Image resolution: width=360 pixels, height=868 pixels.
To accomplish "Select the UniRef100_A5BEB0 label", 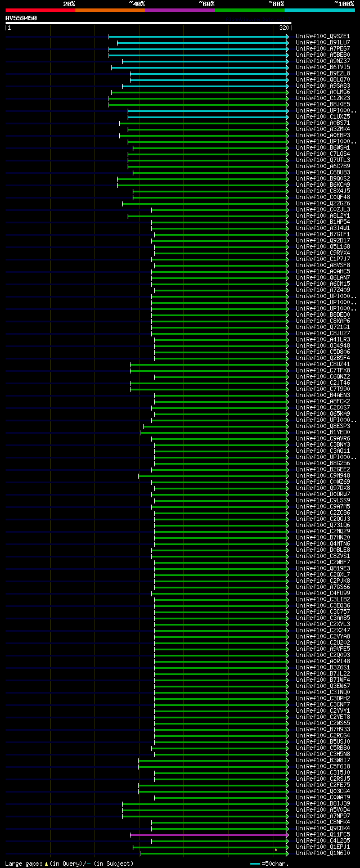I will 323,55.
